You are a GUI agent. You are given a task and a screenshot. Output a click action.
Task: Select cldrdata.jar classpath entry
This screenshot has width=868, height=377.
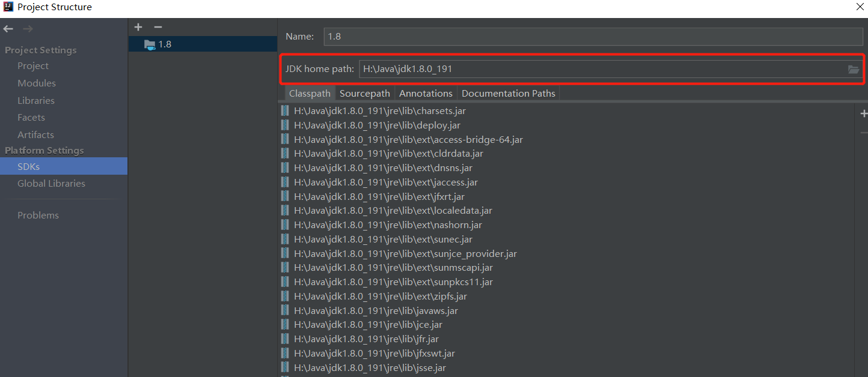click(x=388, y=154)
